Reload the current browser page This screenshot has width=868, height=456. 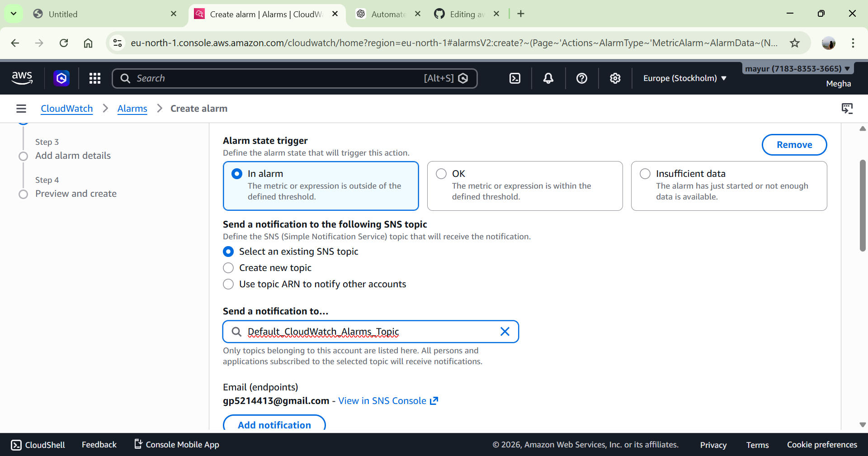pos(64,43)
